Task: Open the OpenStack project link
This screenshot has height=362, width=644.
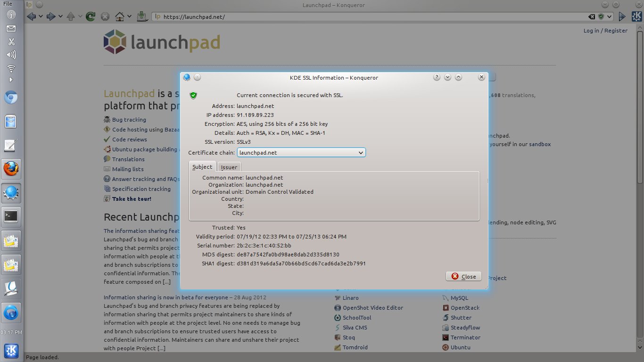Action: click(465, 308)
